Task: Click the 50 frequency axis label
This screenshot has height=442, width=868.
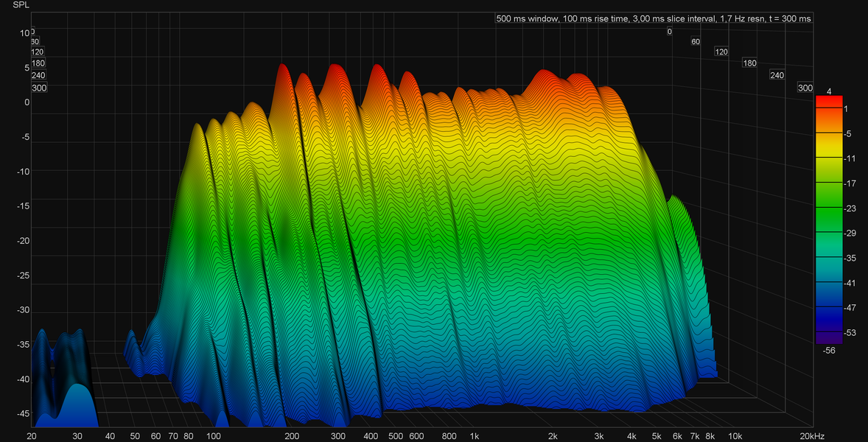Action: pyautogui.click(x=136, y=436)
